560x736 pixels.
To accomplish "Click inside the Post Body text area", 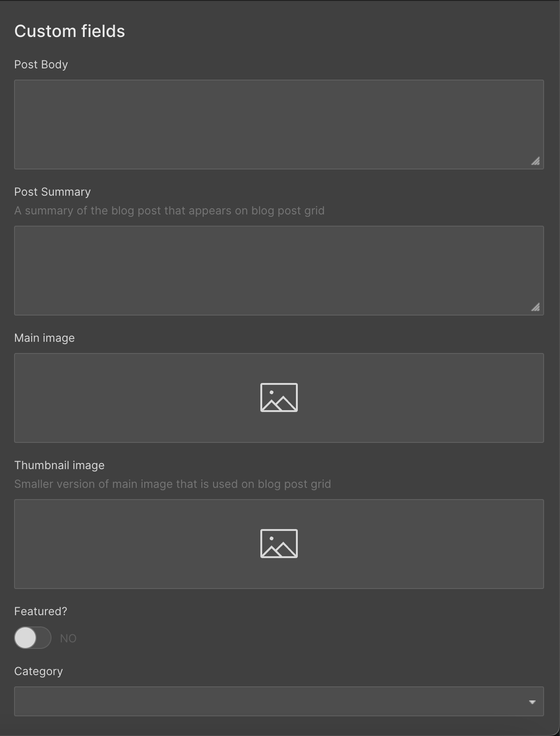I will (279, 125).
